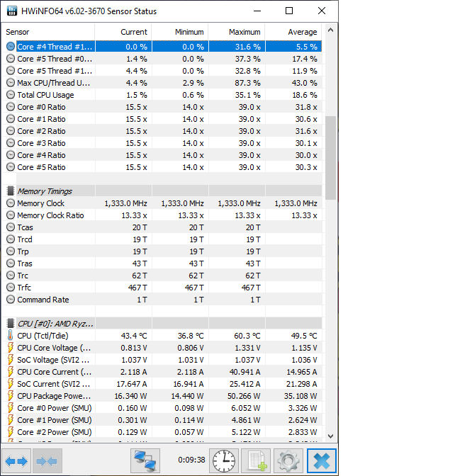Click the Maximum column header

(237, 32)
